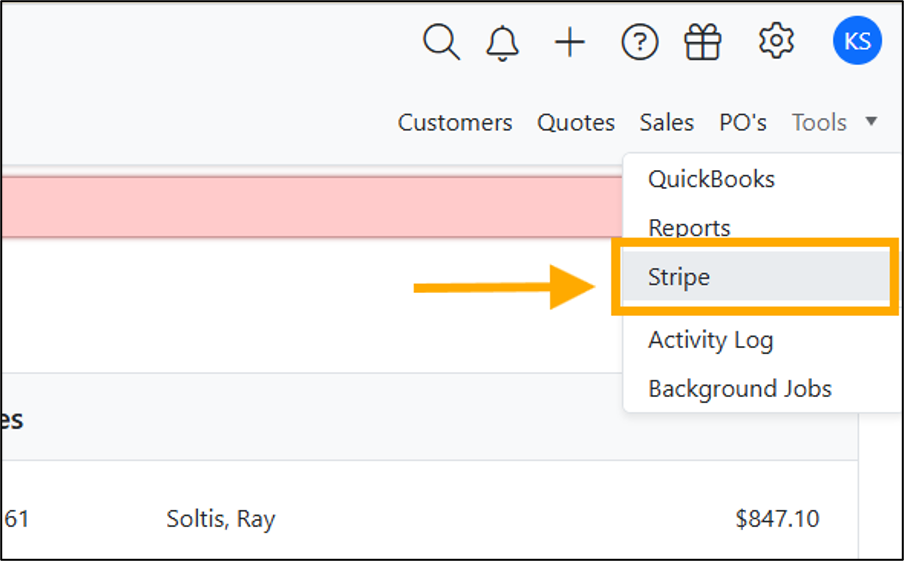Open the gift box icon

pos(703,42)
